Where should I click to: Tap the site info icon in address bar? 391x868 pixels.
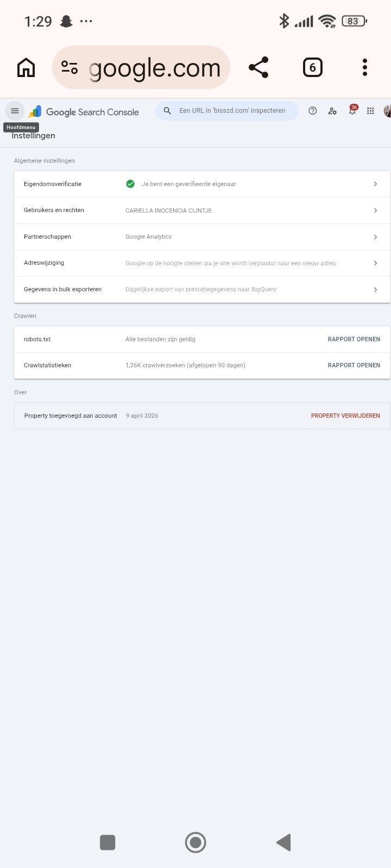(70, 67)
